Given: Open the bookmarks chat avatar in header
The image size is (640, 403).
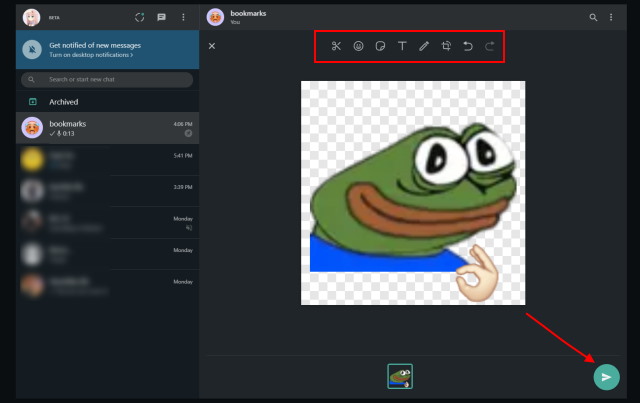Looking at the screenshot, I should [x=215, y=17].
